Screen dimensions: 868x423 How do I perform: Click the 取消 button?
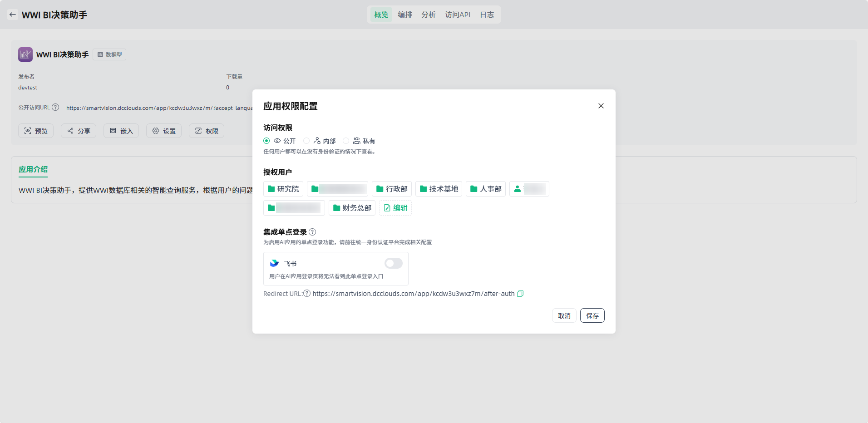(x=564, y=315)
